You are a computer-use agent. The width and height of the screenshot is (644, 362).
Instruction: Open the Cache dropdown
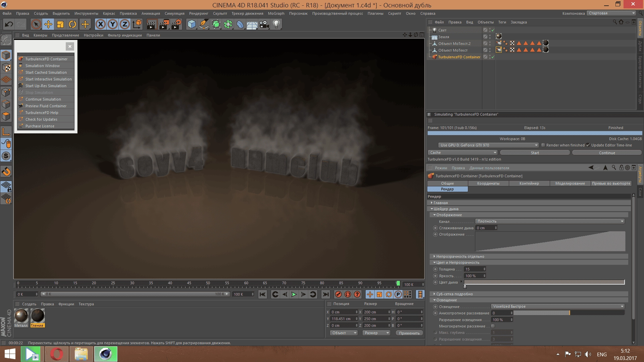[x=463, y=153]
